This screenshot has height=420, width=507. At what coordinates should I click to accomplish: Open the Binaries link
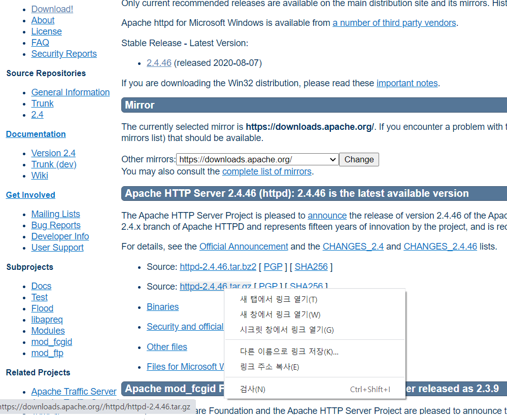click(162, 307)
